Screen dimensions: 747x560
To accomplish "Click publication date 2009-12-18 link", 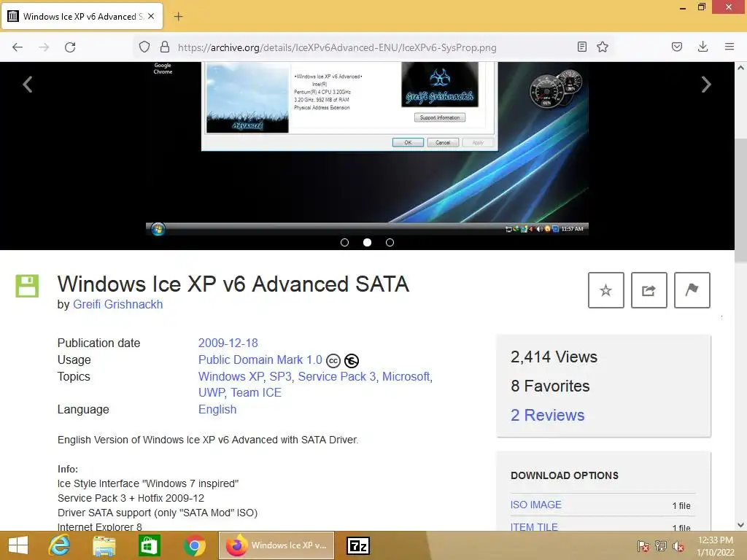I will (228, 343).
